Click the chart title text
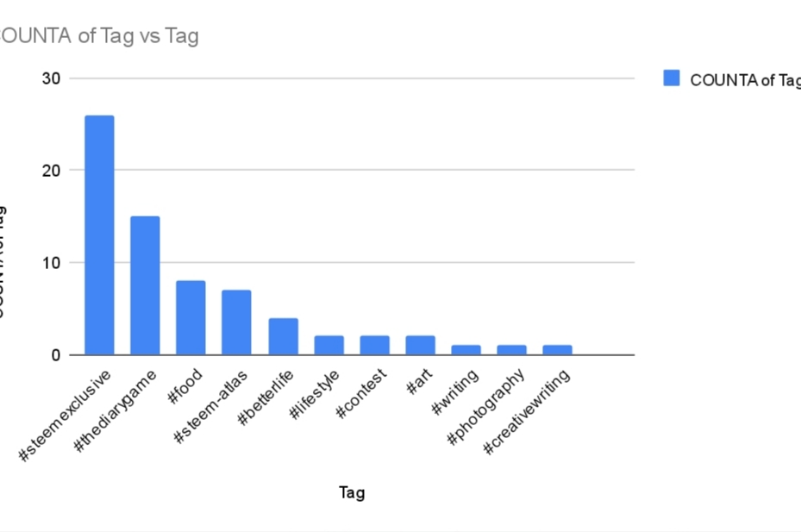This screenshot has height=532, width=801. pos(98,35)
